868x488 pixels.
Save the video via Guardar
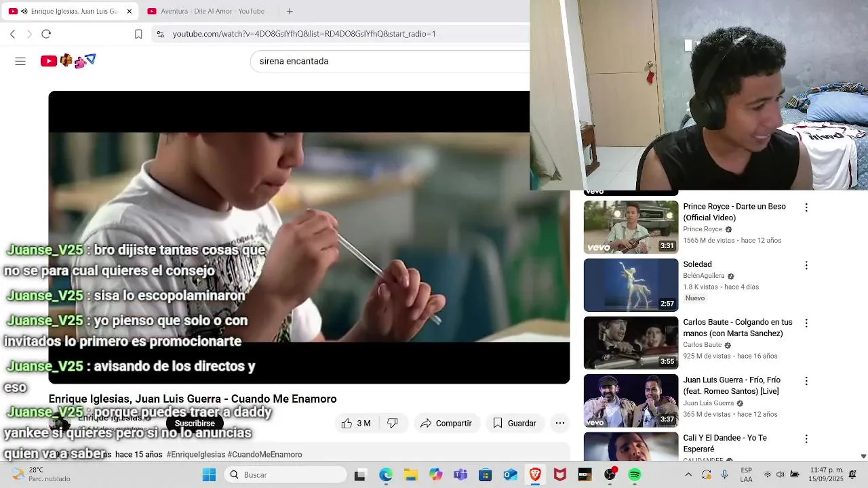coord(514,423)
